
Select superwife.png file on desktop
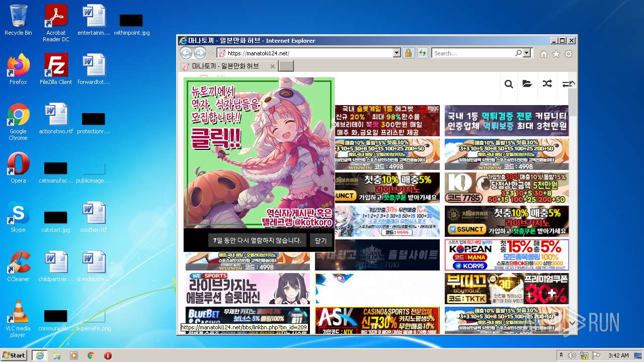tap(94, 320)
